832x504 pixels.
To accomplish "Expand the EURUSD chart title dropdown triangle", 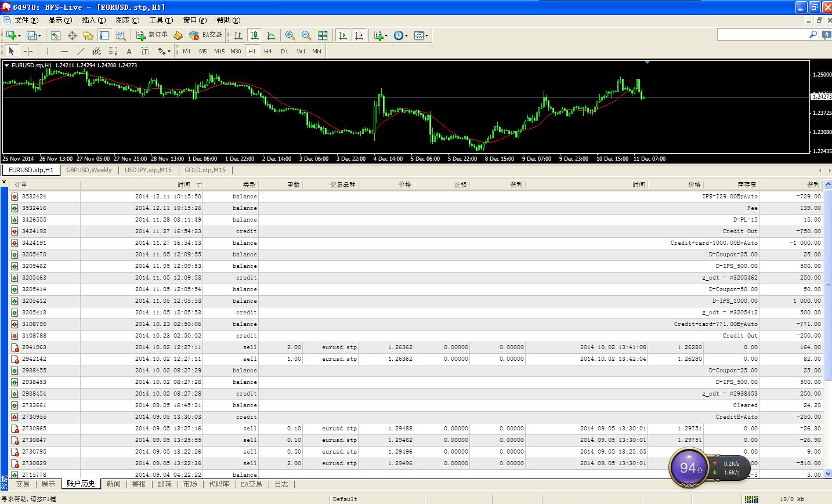I will pos(6,66).
